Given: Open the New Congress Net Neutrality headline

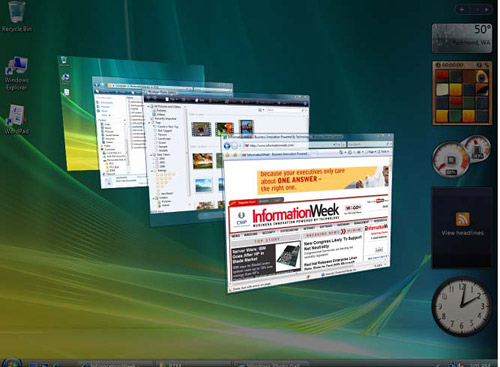Looking at the screenshot, I should coord(333,243).
